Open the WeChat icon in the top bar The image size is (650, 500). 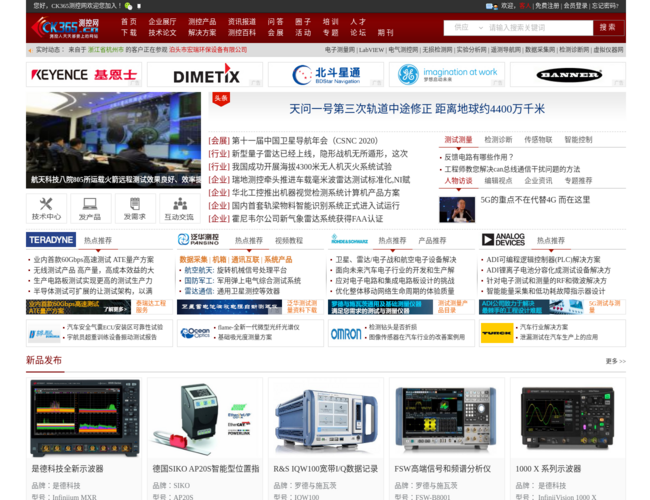(129, 6)
